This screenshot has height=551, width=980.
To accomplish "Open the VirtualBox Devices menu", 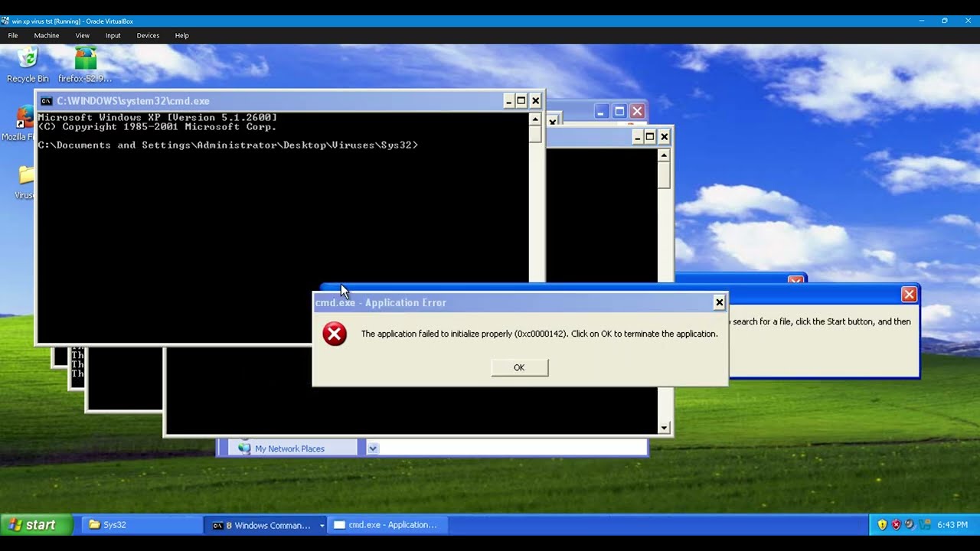I will tap(148, 35).
